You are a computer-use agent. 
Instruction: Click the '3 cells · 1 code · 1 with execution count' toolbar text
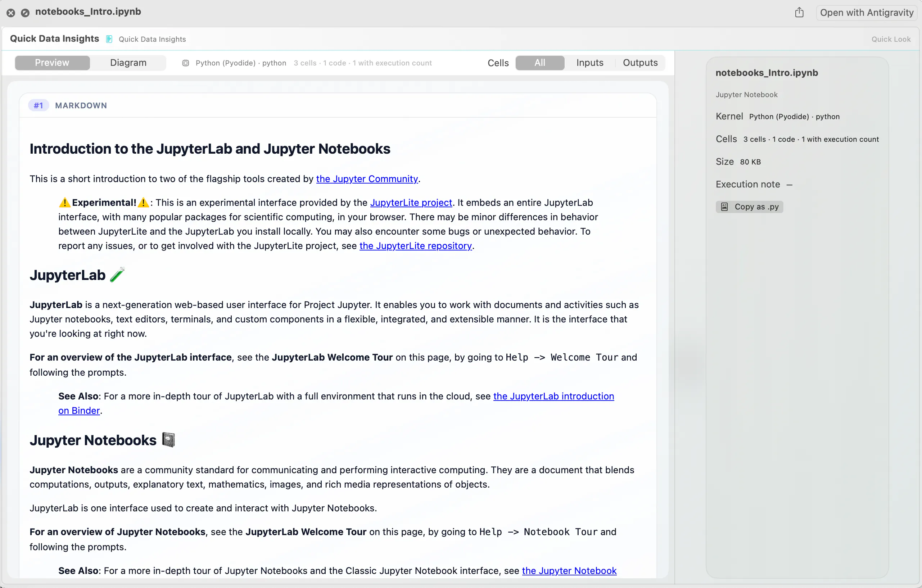point(363,63)
